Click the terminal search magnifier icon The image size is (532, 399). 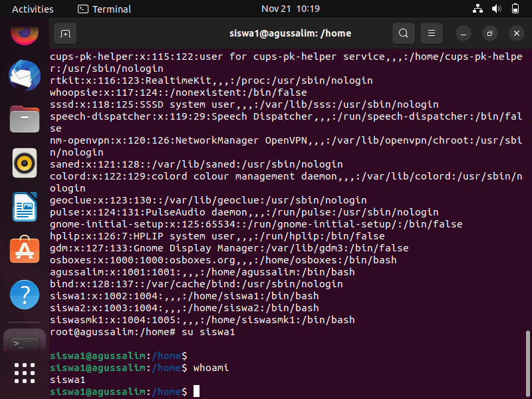[404, 34]
